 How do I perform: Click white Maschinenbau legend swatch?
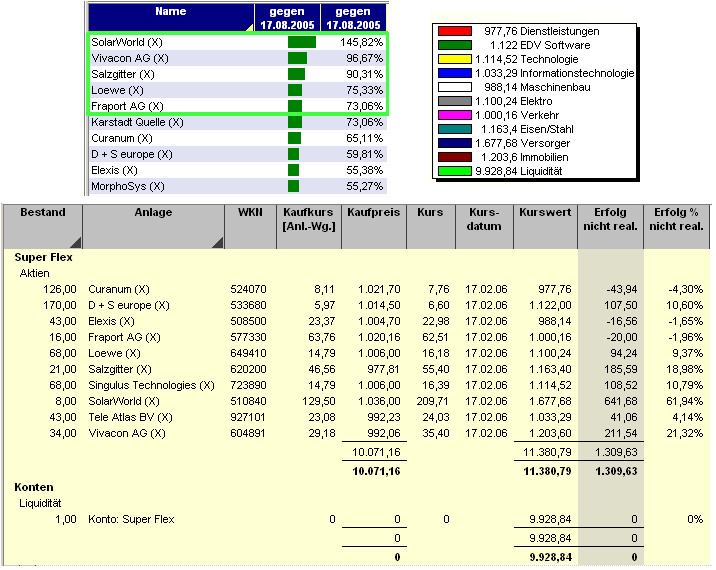(x=455, y=87)
